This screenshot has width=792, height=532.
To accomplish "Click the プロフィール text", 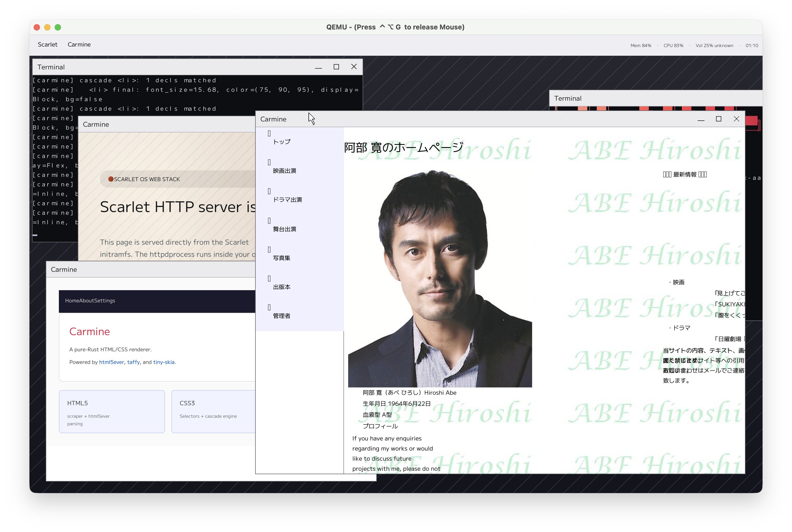I will click(380, 426).
